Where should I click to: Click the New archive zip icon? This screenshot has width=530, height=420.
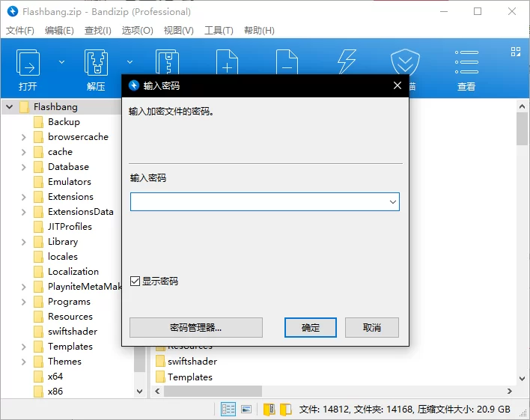pos(167,62)
